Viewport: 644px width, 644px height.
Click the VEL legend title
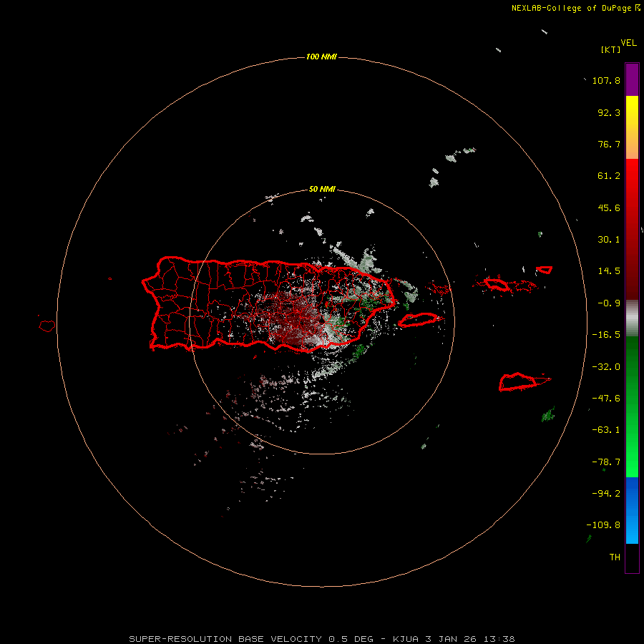pyautogui.click(x=629, y=43)
